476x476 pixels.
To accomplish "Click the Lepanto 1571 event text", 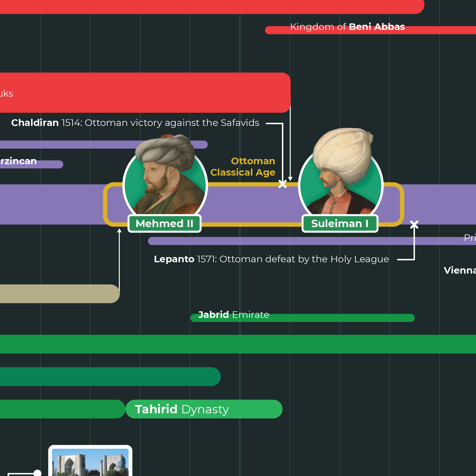I will click(271, 259).
